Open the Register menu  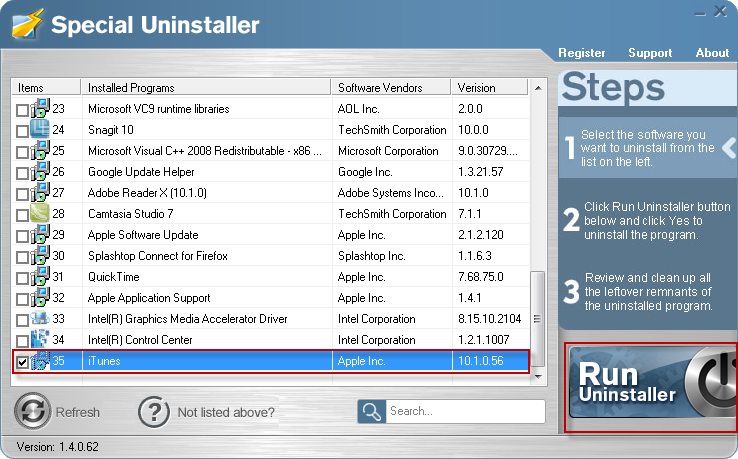[x=582, y=53]
